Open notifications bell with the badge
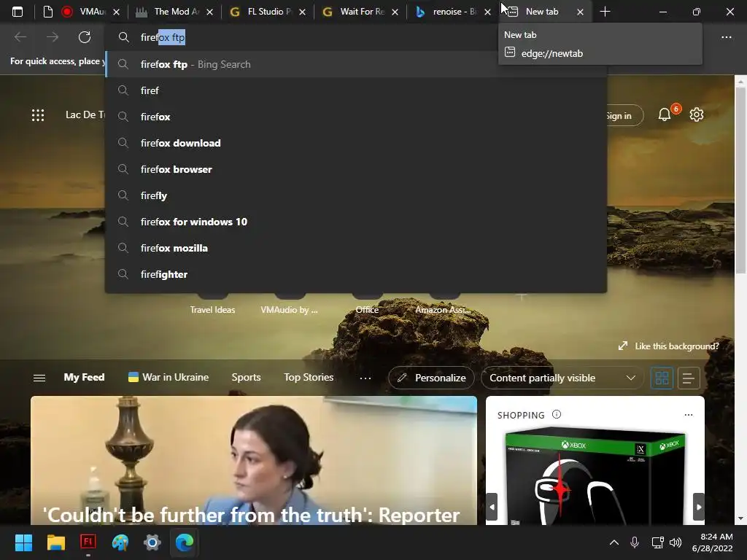747x560 pixels. click(665, 114)
